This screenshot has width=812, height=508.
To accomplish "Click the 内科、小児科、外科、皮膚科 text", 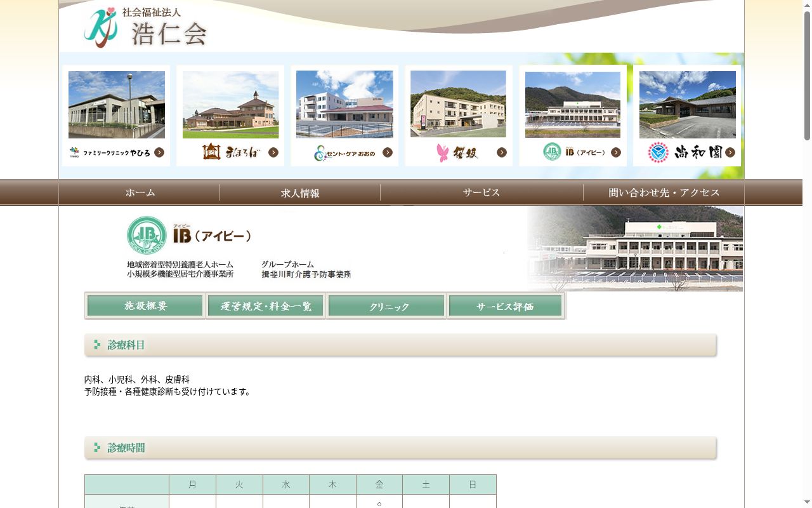I will coord(137,380).
